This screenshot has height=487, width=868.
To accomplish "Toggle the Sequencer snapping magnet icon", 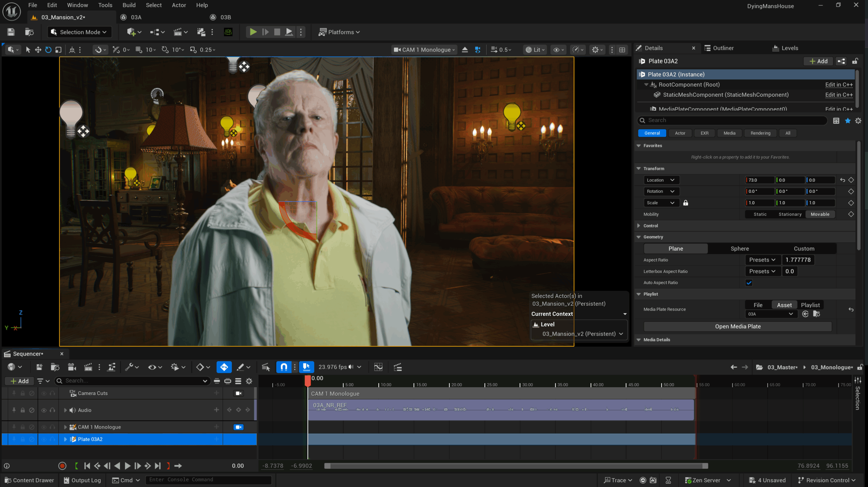I will click(x=284, y=367).
